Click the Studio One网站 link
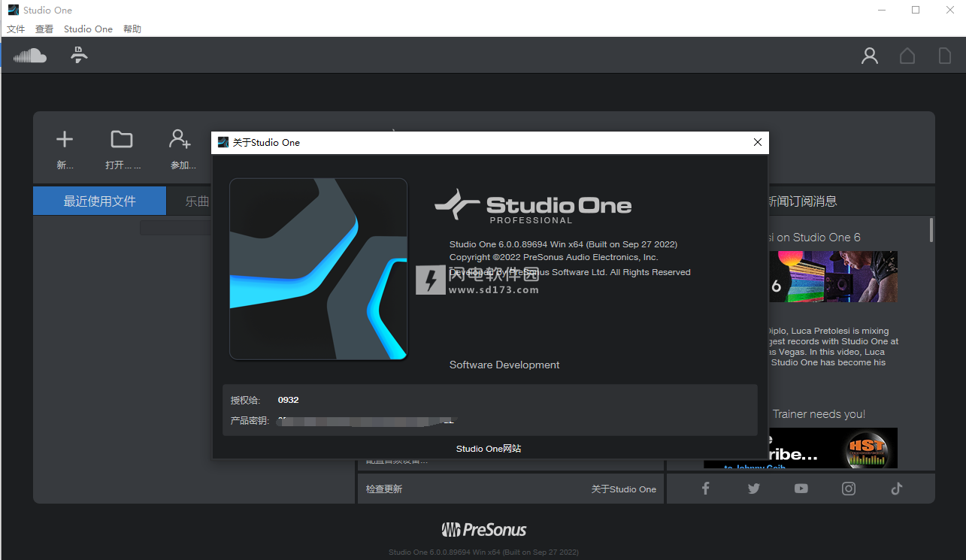Image resolution: width=966 pixels, height=560 pixels. coord(489,449)
